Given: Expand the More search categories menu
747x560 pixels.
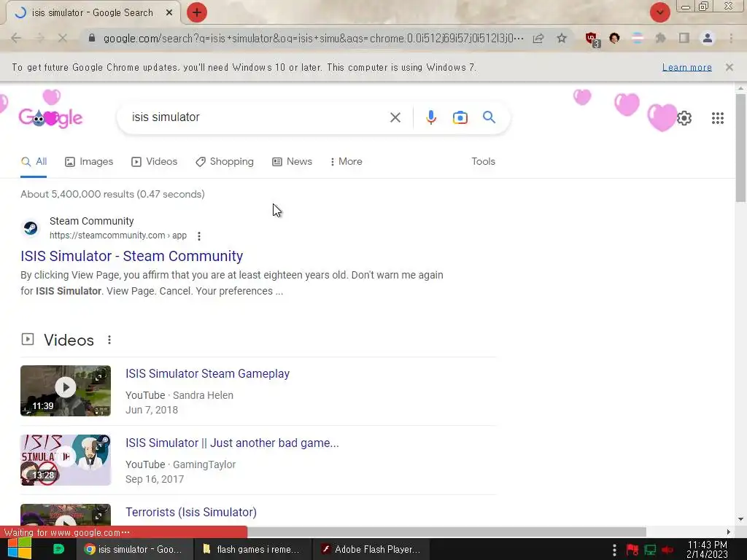Looking at the screenshot, I should point(347,161).
